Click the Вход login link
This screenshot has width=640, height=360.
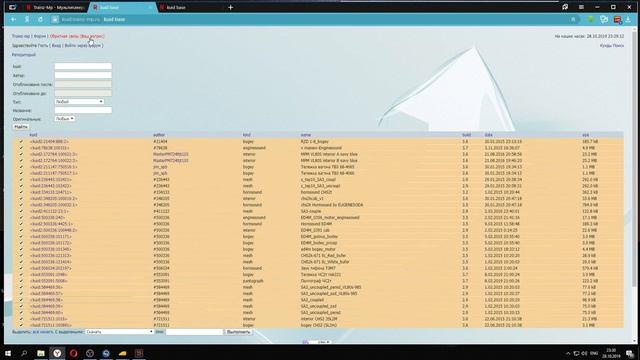point(56,46)
